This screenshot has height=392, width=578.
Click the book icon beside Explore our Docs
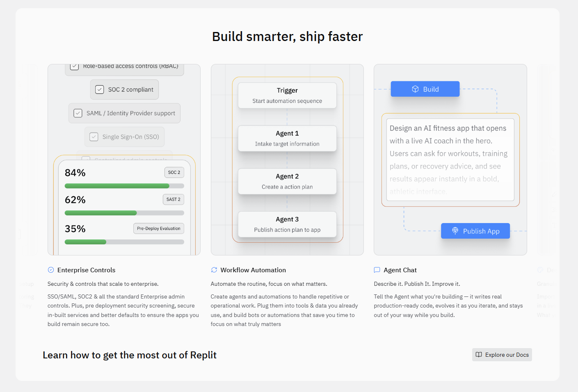[479, 355]
